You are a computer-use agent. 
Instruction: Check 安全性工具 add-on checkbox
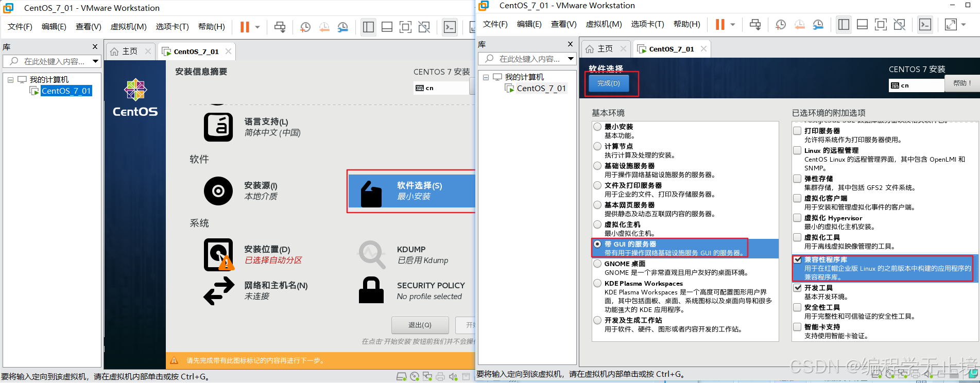click(x=797, y=307)
